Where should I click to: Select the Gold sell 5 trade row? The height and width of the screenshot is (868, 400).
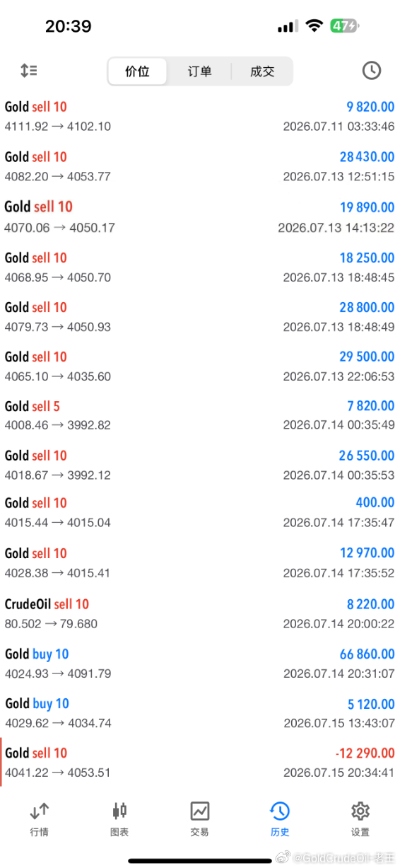coord(200,415)
